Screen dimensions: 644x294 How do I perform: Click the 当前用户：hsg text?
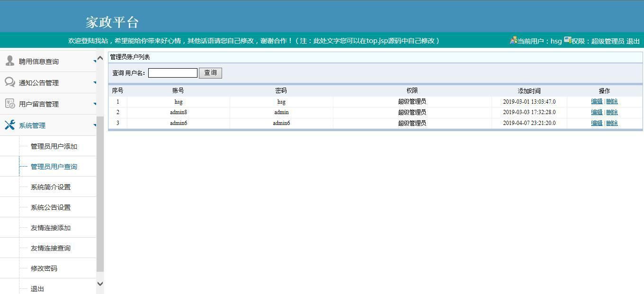(539, 41)
